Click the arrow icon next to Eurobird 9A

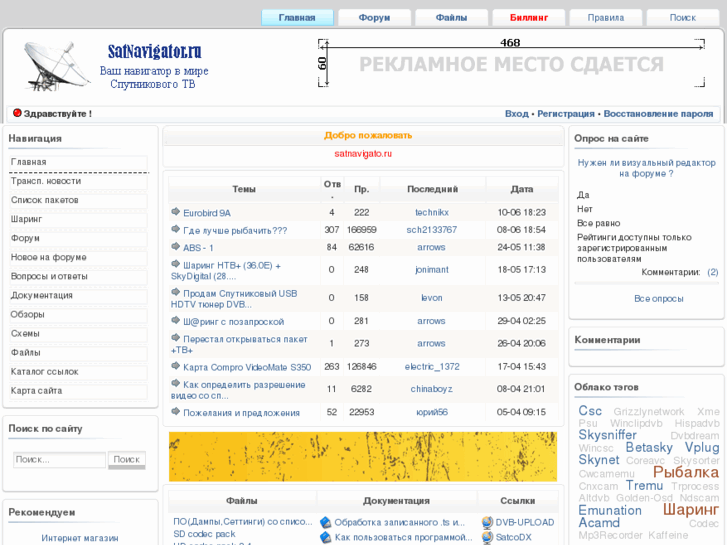click(x=175, y=212)
